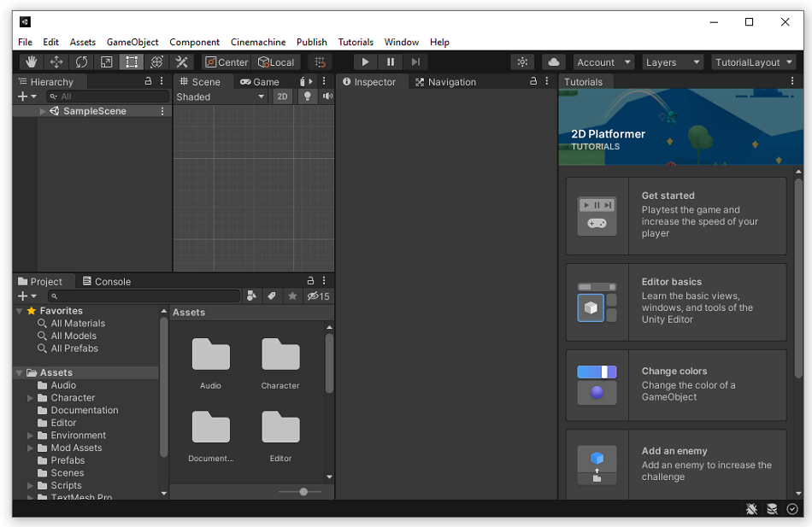Select the Rotate tool

[x=81, y=62]
